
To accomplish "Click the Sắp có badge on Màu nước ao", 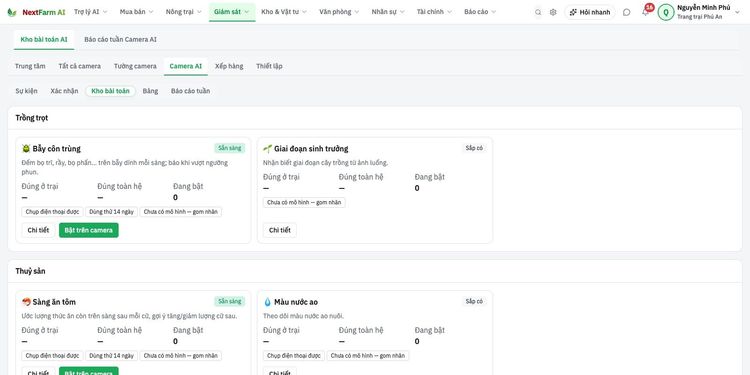I will 474,301.
